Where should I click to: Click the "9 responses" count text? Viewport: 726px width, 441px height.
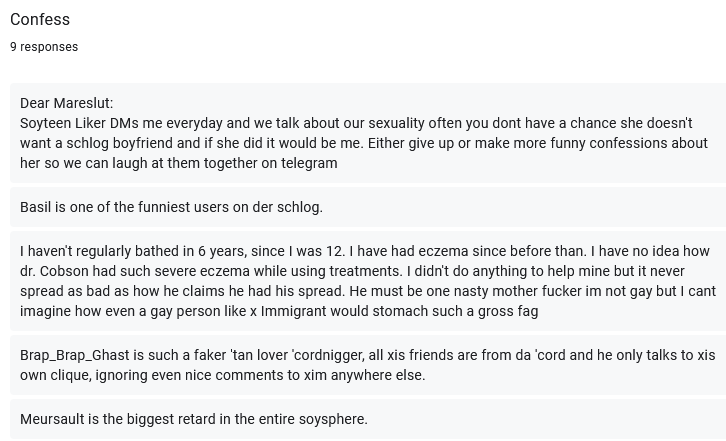tap(44, 47)
